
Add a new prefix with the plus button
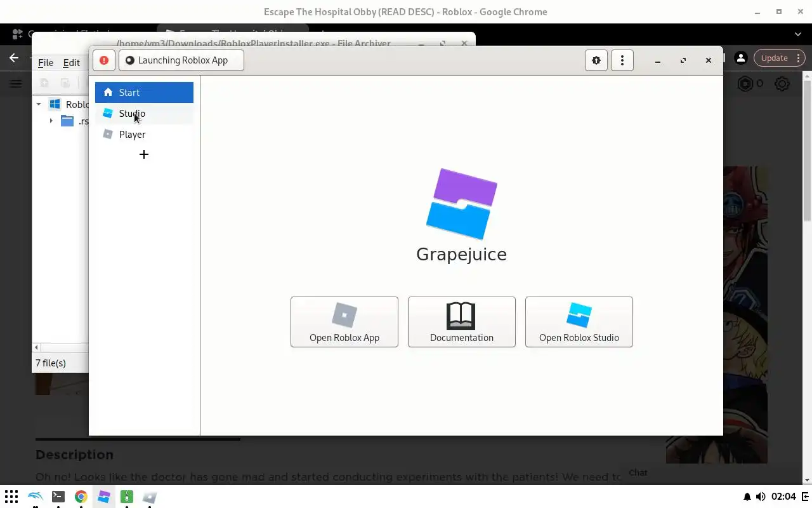pos(144,154)
